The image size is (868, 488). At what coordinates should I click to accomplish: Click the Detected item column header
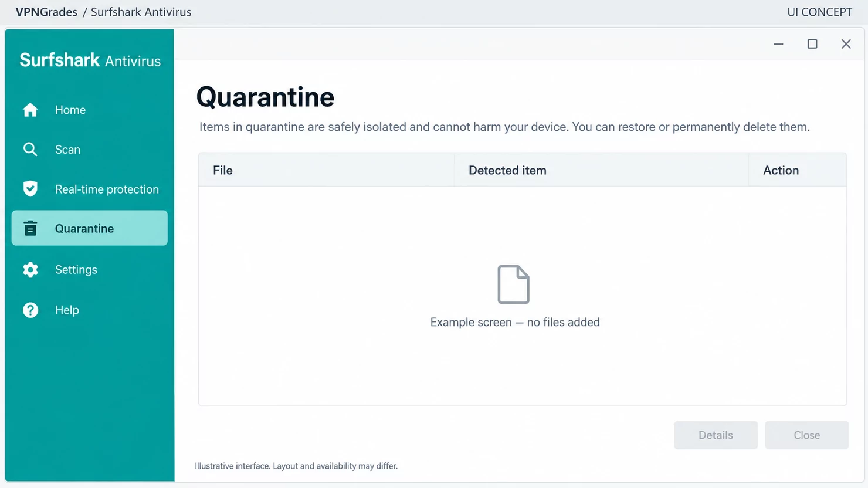601,170
